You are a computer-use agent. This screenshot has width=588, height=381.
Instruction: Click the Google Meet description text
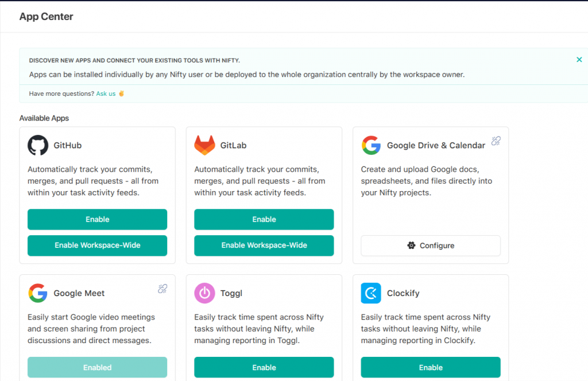tap(91, 329)
